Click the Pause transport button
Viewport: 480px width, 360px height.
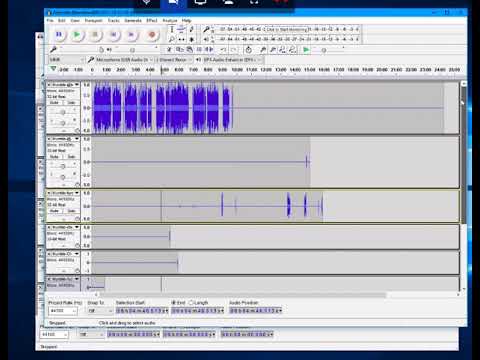(59, 34)
